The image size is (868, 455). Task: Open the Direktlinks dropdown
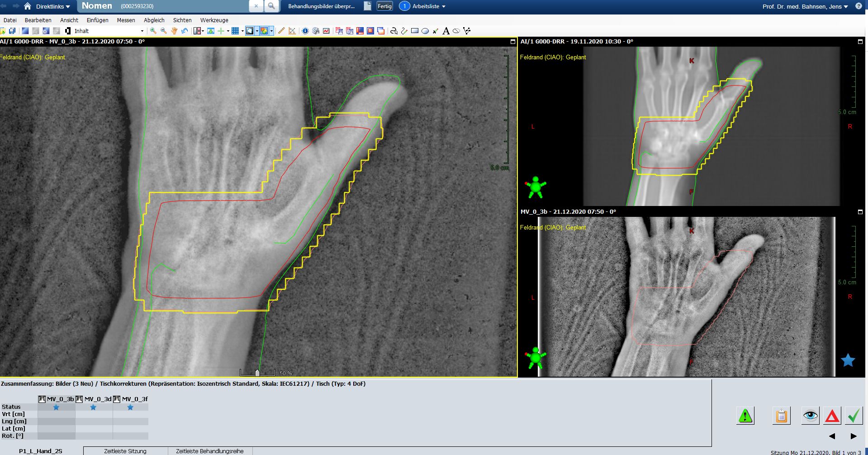point(53,6)
